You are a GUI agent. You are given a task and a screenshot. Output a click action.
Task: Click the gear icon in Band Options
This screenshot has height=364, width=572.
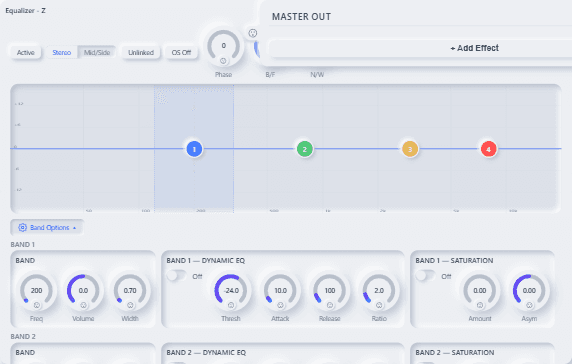tap(22, 228)
